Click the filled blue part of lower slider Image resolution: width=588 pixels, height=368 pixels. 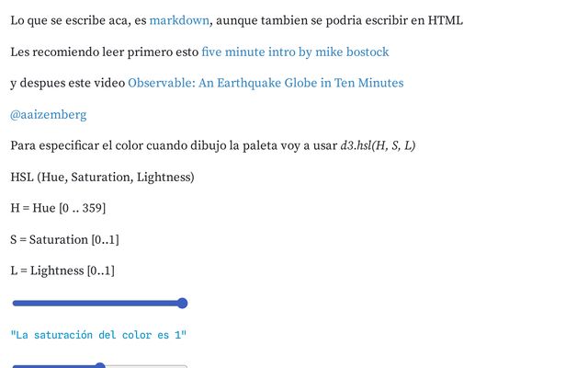[x=53, y=366]
